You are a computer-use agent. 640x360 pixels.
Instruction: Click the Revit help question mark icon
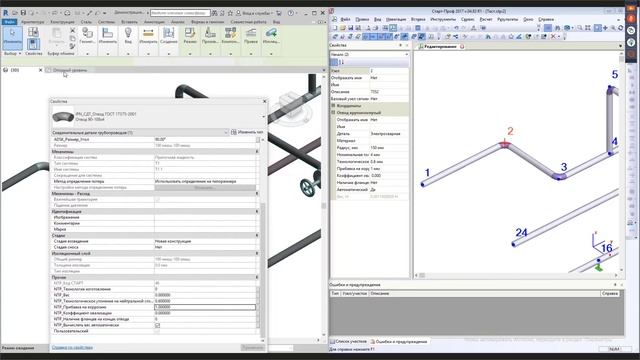(x=291, y=13)
